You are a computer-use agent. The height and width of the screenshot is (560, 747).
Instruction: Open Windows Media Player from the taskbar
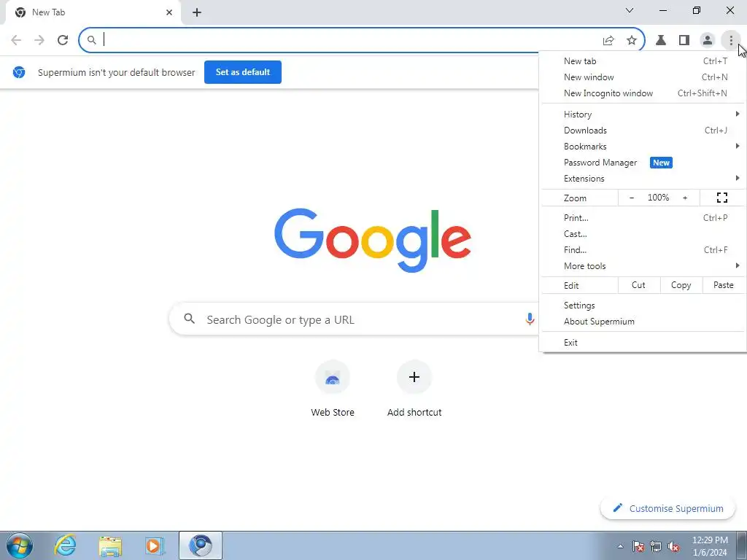point(155,545)
